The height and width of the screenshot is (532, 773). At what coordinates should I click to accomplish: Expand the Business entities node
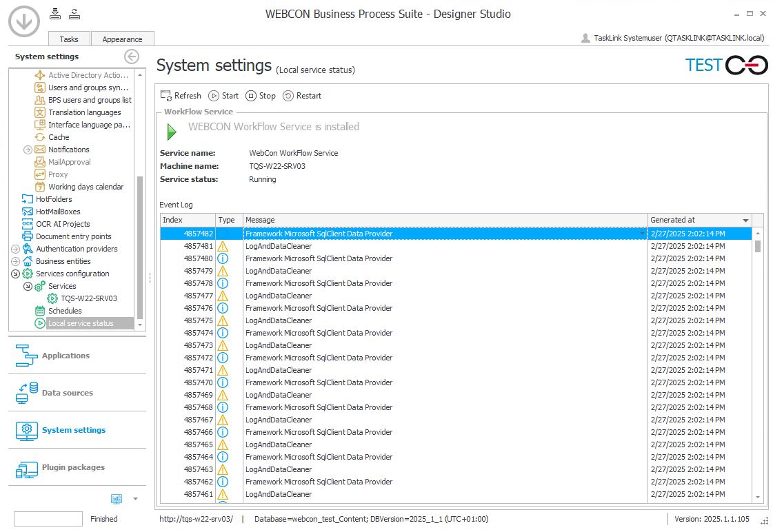tap(15, 261)
